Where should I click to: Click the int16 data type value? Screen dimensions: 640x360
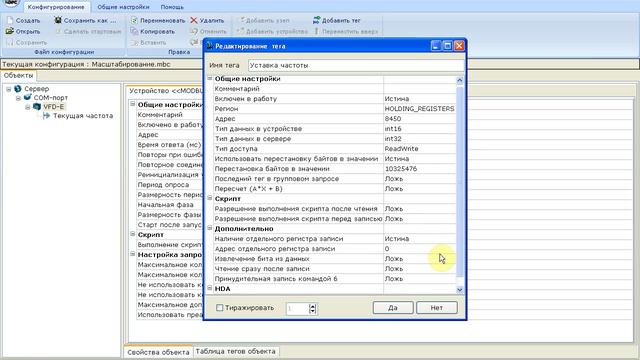(393, 129)
